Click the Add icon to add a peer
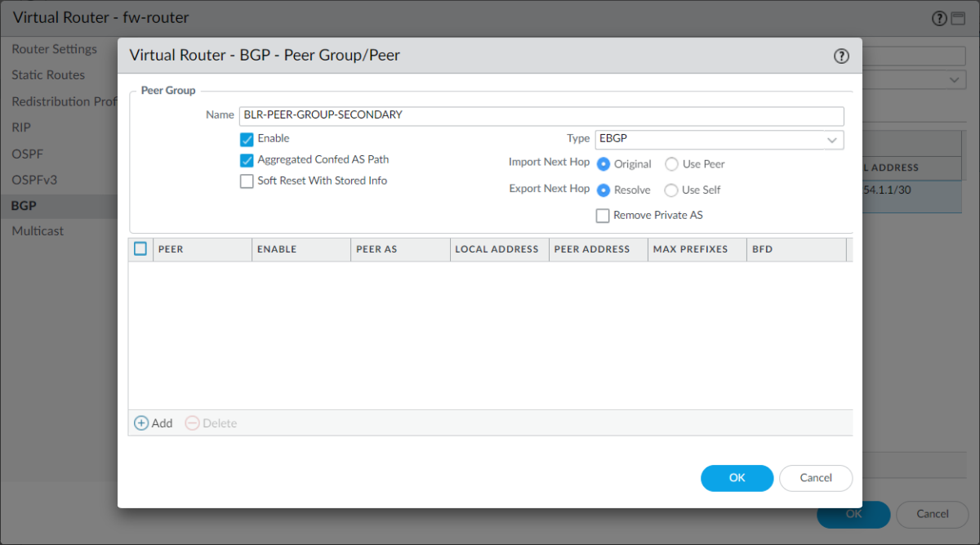The image size is (980, 545). pyautogui.click(x=153, y=422)
